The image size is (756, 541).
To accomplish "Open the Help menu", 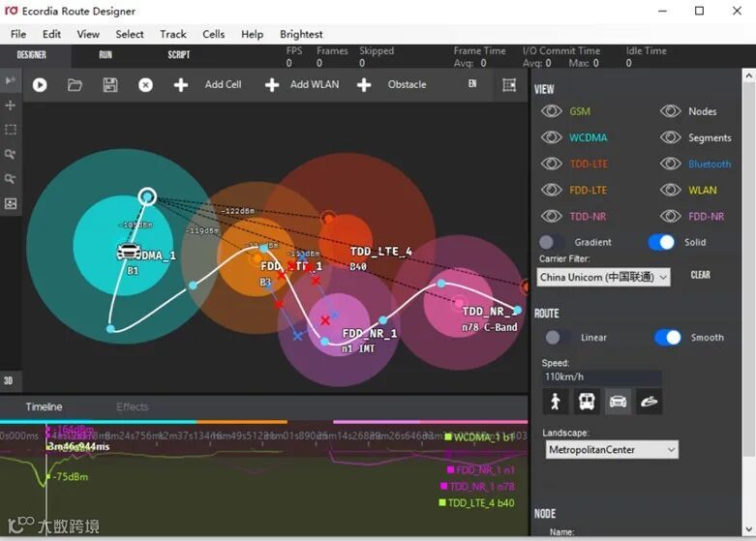I will (252, 34).
